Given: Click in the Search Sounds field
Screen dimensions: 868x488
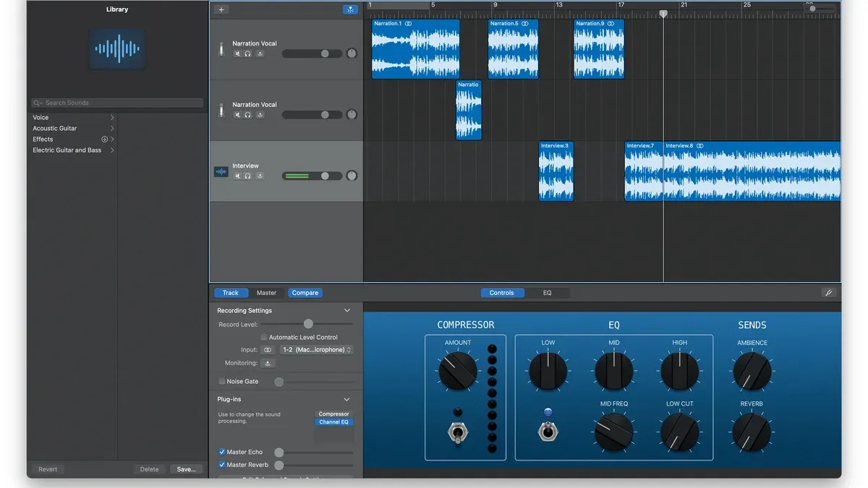Looking at the screenshot, I should pyautogui.click(x=117, y=103).
